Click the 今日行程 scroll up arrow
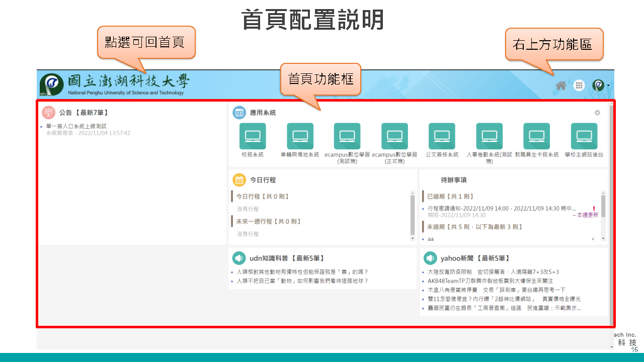 pos(413,193)
